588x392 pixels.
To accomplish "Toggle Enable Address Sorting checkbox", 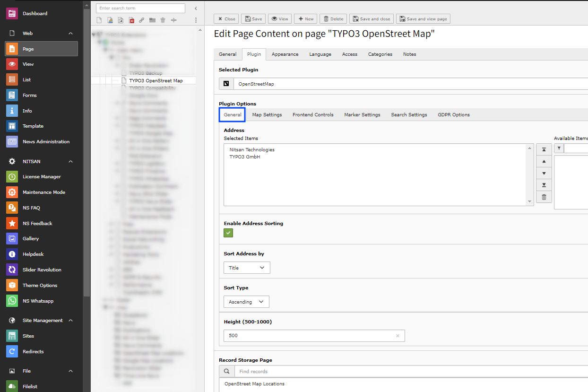I will coord(228,233).
